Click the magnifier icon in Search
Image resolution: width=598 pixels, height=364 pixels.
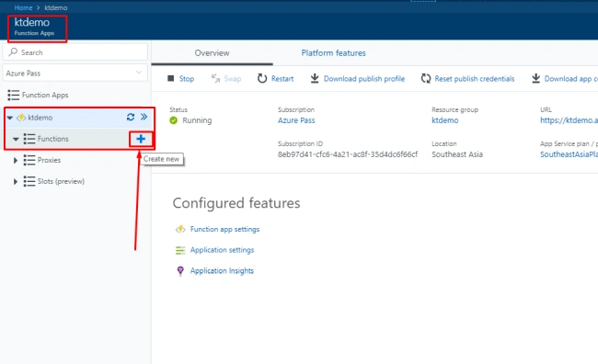tap(13, 51)
